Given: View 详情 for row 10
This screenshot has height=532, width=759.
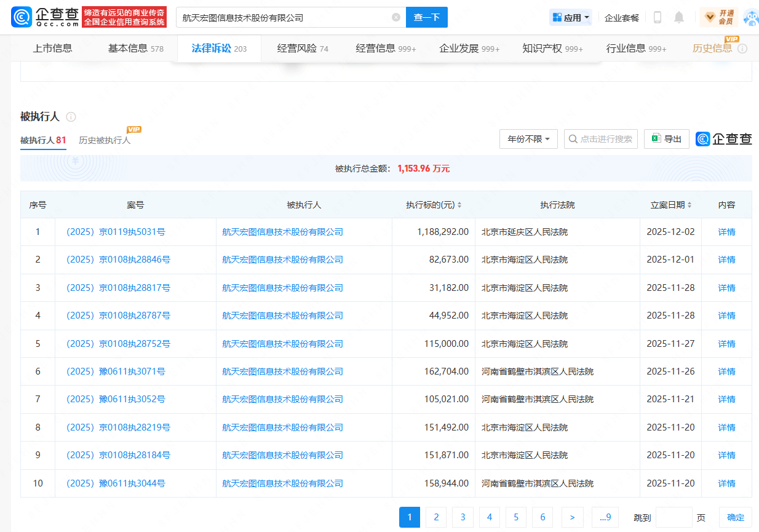Looking at the screenshot, I should [x=726, y=483].
